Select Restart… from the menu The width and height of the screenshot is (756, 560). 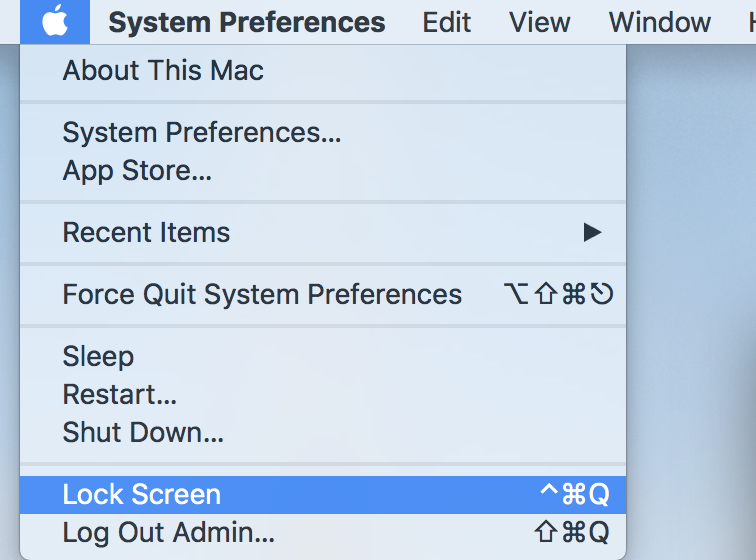click(x=323, y=394)
